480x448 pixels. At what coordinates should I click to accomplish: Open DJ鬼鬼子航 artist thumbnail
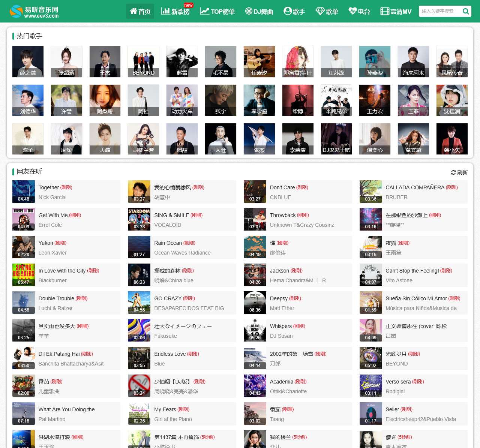(x=336, y=139)
